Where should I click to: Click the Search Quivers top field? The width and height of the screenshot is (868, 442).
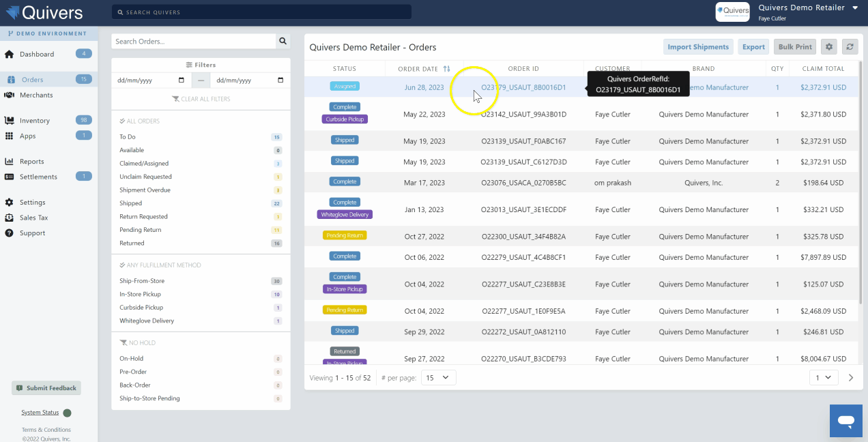click(261, 12)
